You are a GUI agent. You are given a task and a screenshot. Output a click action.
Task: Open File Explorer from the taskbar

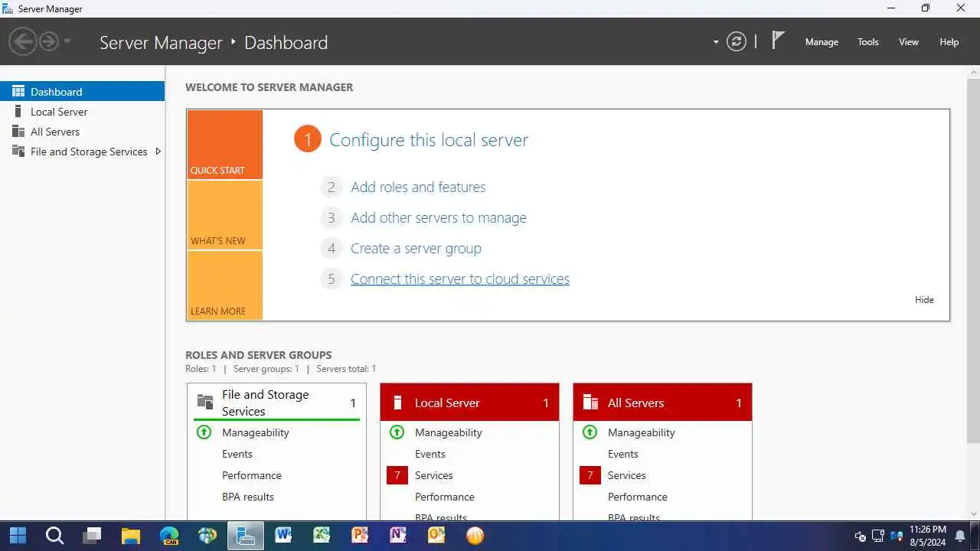click(131, 535)
